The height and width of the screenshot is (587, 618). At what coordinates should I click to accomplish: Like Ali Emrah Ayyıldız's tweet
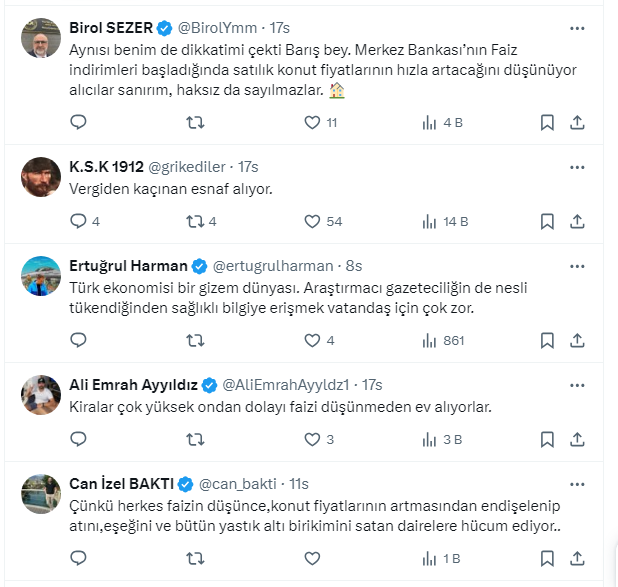pos(311,439)
